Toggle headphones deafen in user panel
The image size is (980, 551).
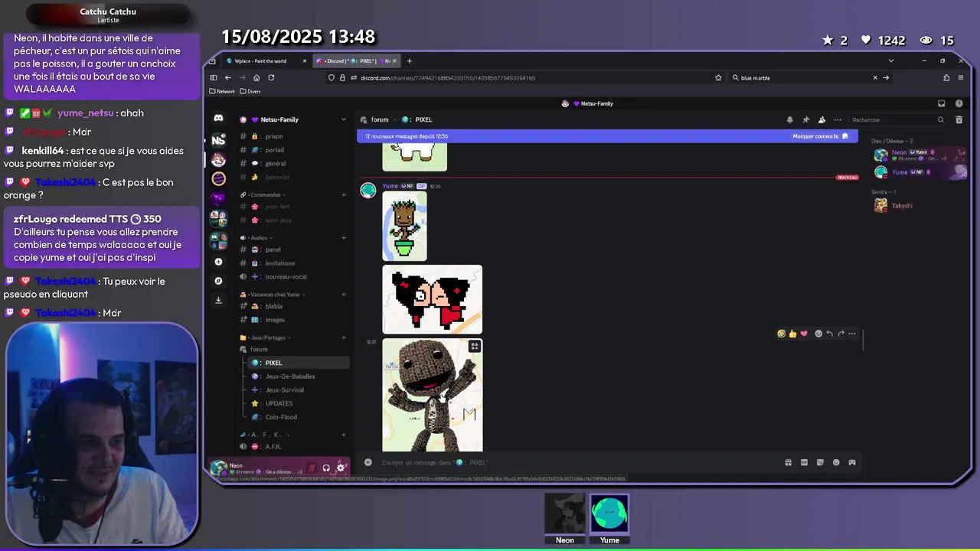point(326,468)
